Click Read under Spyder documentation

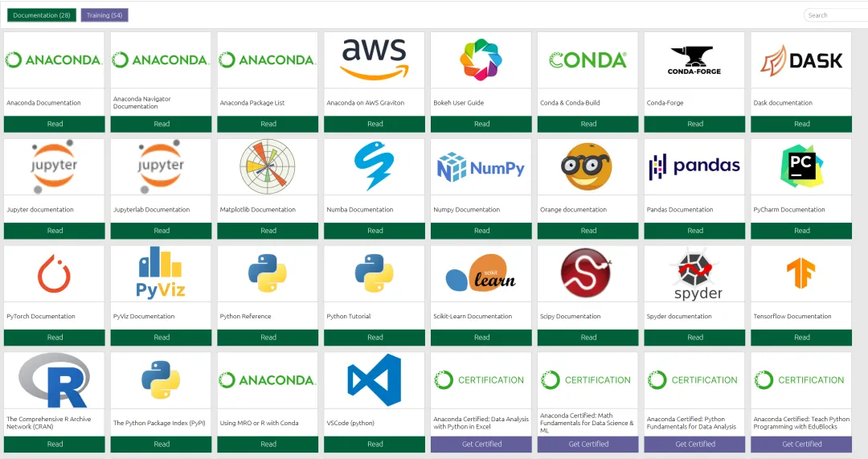(694, 337)
